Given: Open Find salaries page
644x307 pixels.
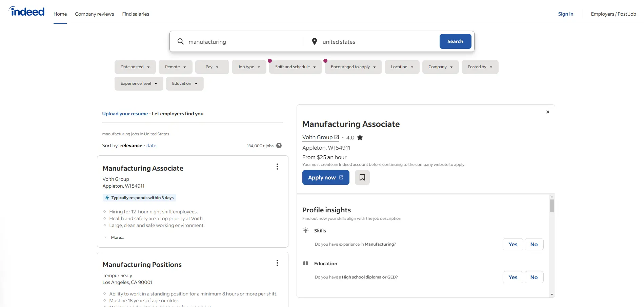Looking at the screenshot, I should coord(136,14).
